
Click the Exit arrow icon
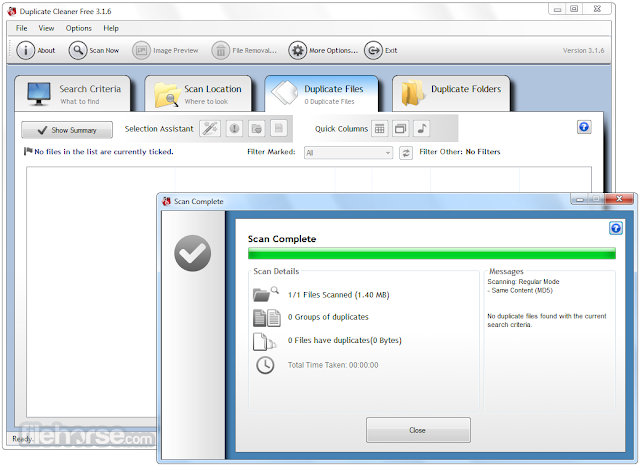point(373,51)
